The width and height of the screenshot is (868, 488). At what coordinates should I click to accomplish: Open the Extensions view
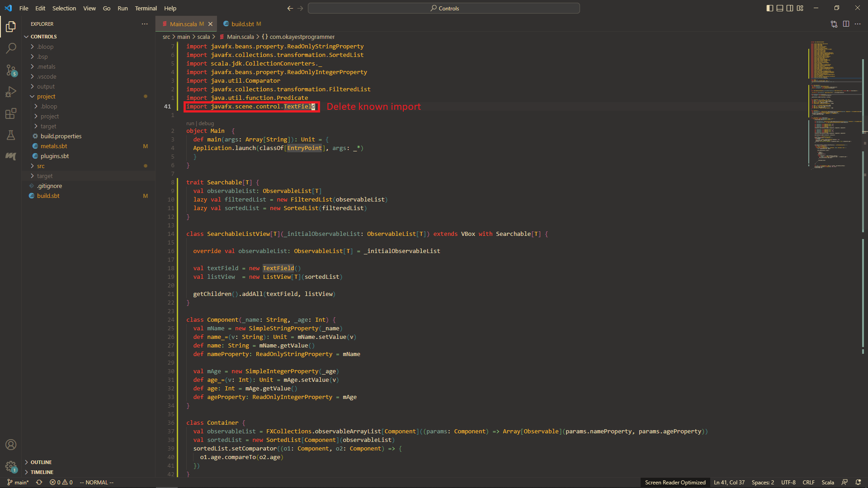pyautogui.click(x=11, y=113)
